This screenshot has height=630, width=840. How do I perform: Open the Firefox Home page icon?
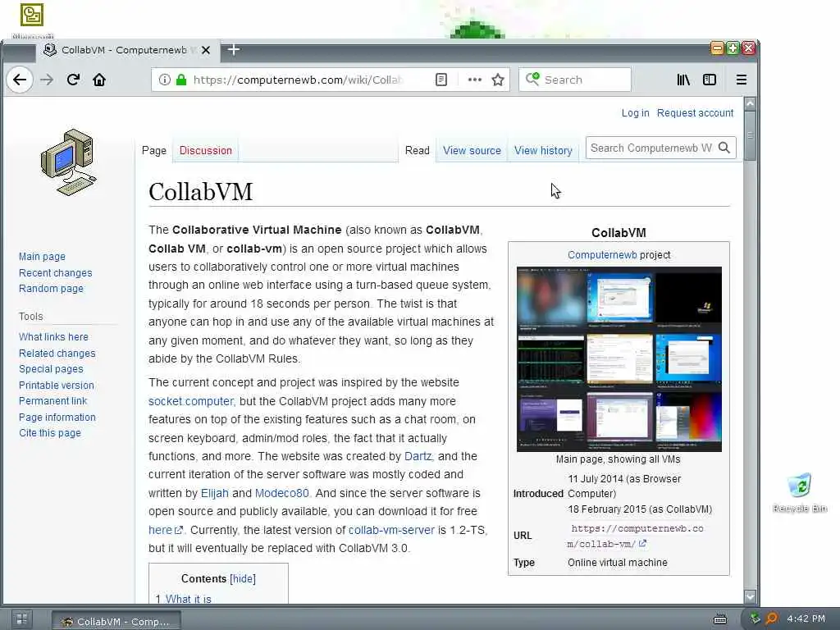click(99, 80)
